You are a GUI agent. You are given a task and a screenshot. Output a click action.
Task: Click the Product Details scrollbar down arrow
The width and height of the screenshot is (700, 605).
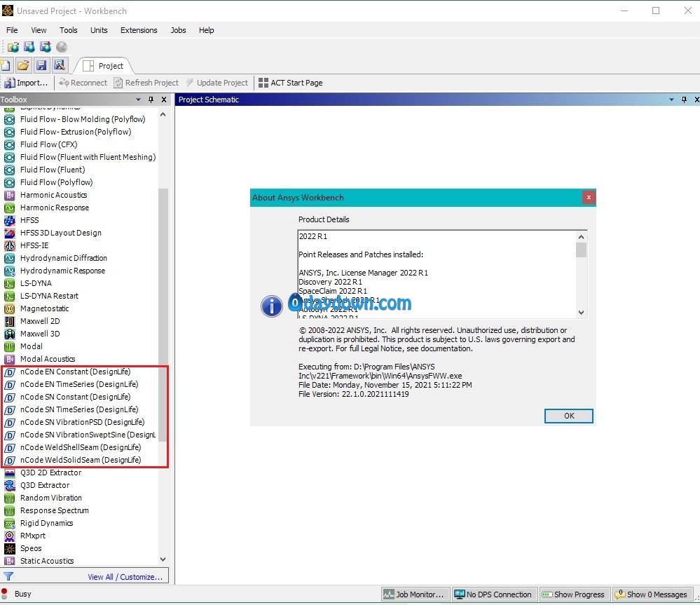pyautogui.click(x=581, y=313)
